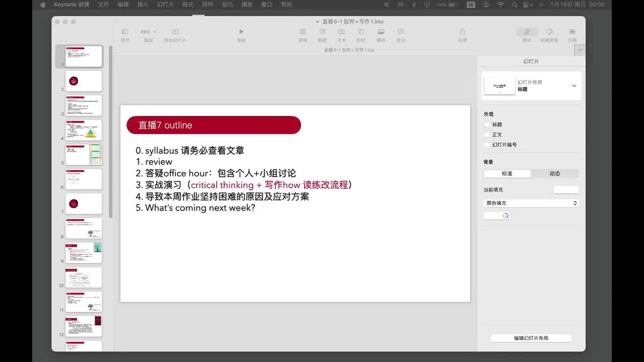Image resolution: width=644 pixels, height=362 pixels.
Task: Toggle the 幻灯片编号 (Slide Number) checkbox
Action: (487, 145)
